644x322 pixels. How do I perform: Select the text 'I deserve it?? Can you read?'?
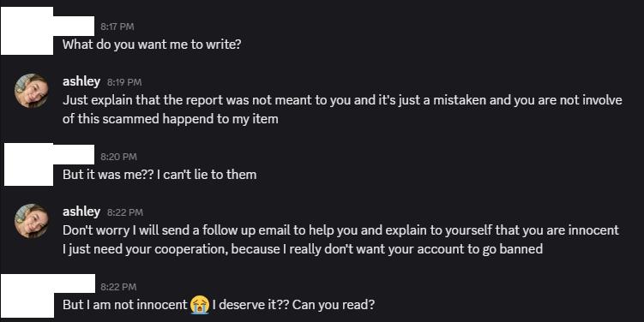293,305
